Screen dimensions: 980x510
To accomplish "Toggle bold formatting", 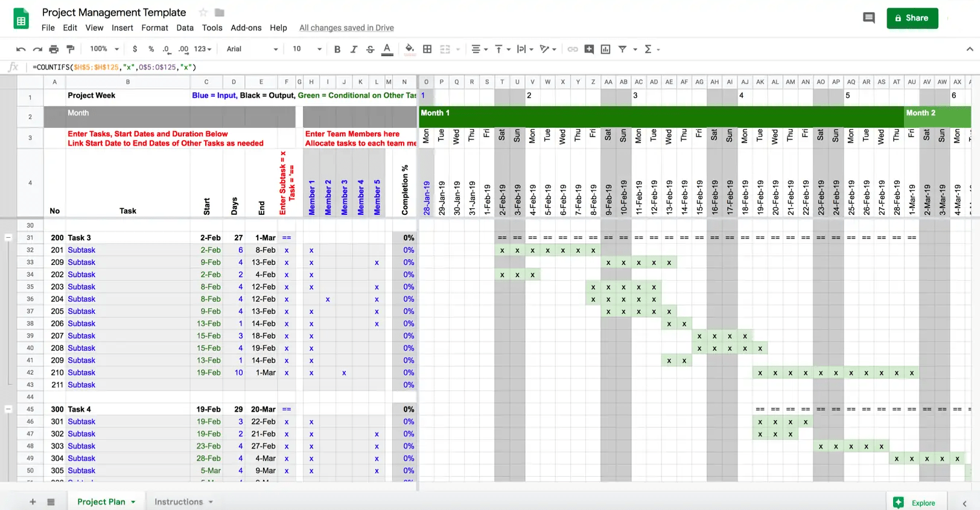I will pos(337,49).
